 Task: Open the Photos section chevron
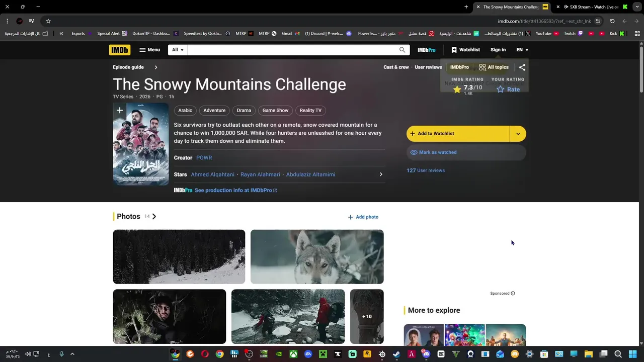click(x=154, y=216)
